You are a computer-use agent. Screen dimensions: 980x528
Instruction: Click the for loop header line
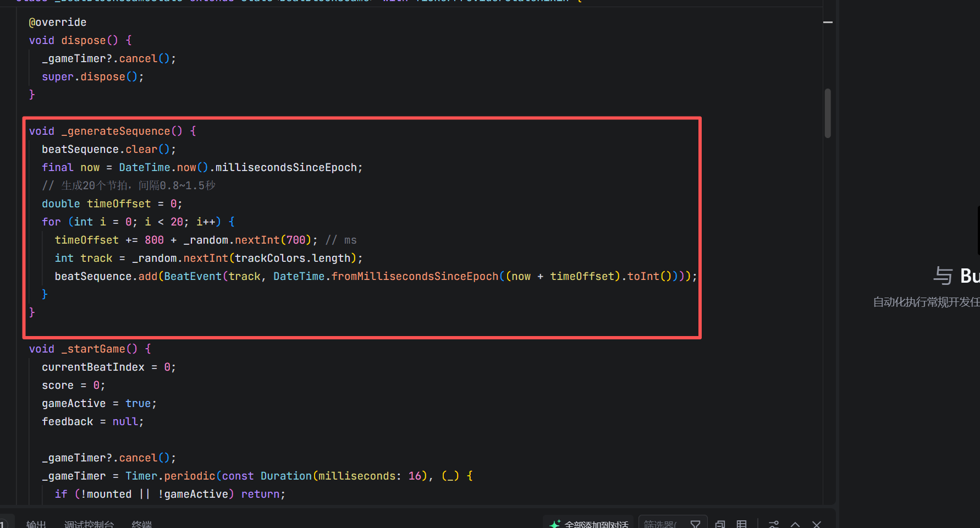[139, 222]
